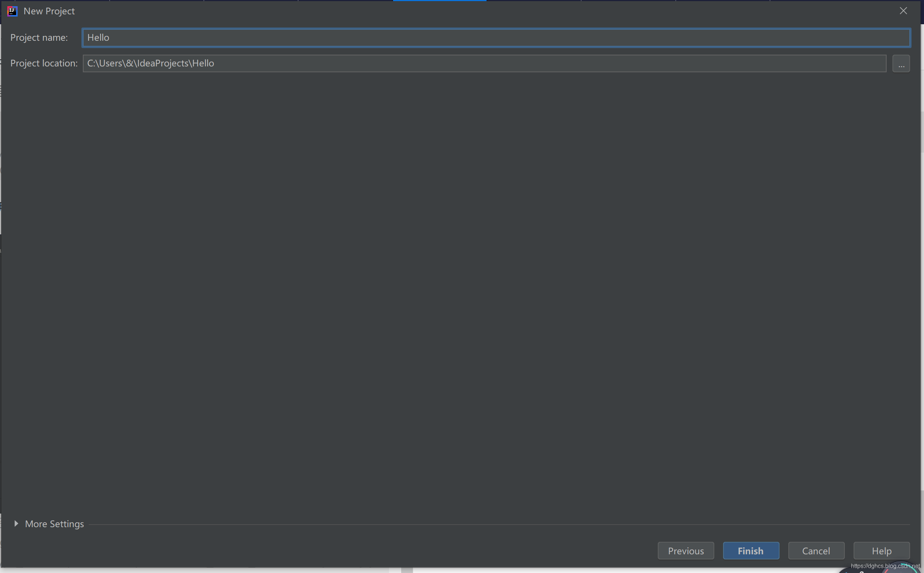Screen dimensions: 924x573
Task: Select the tab strip segment left of the active tab
Action: click(x=346, y=1)
